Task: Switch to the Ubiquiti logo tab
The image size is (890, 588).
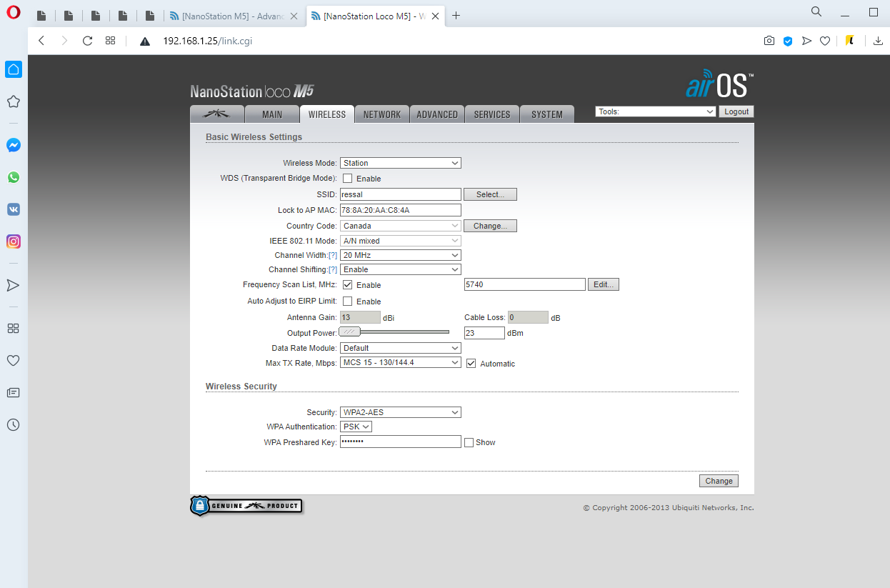Action: pos(216,114)
